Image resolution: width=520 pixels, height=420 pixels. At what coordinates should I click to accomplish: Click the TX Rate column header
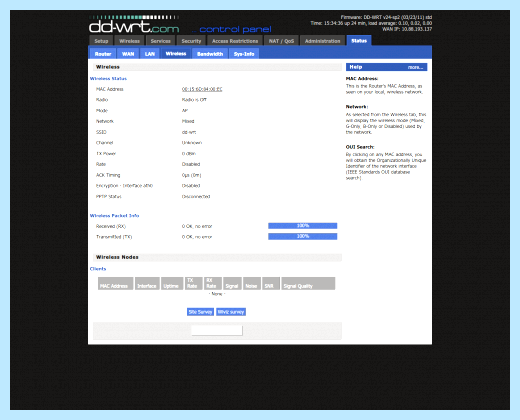(193, 283)
